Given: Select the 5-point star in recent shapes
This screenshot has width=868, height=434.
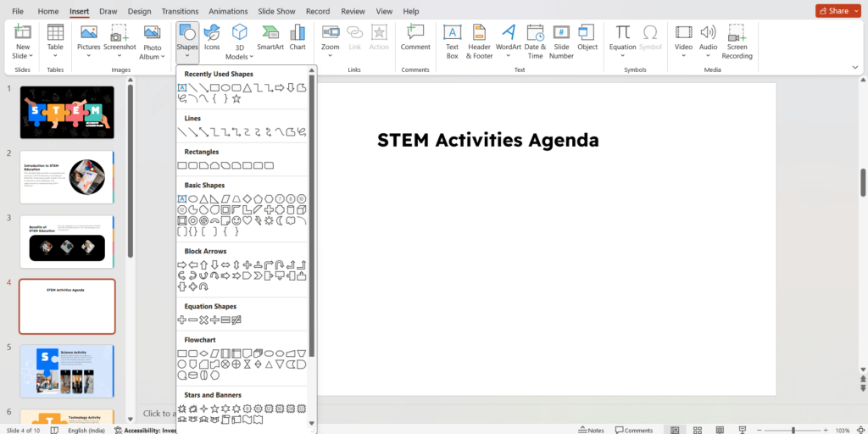Looking at the screenshot, I should (x=236, y=98).
